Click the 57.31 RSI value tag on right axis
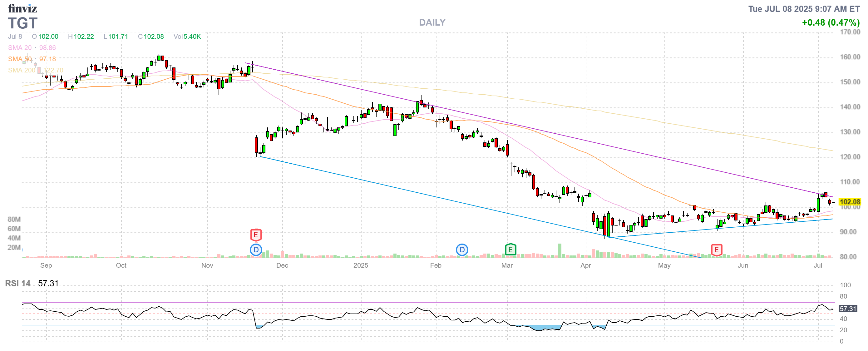Image resolution: width=868 pixels, height=351 pixels. point(847,309)
